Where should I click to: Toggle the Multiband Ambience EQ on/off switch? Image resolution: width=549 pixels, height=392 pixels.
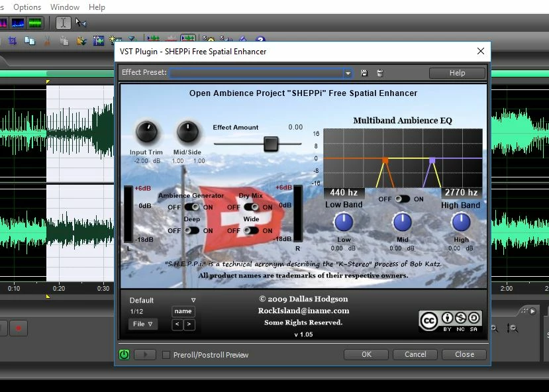403,199
